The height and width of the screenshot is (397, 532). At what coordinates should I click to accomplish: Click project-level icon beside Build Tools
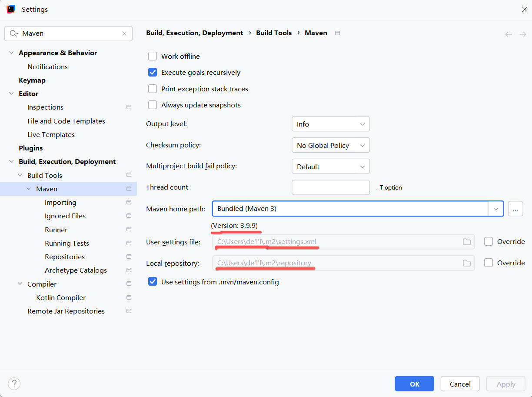129,175
